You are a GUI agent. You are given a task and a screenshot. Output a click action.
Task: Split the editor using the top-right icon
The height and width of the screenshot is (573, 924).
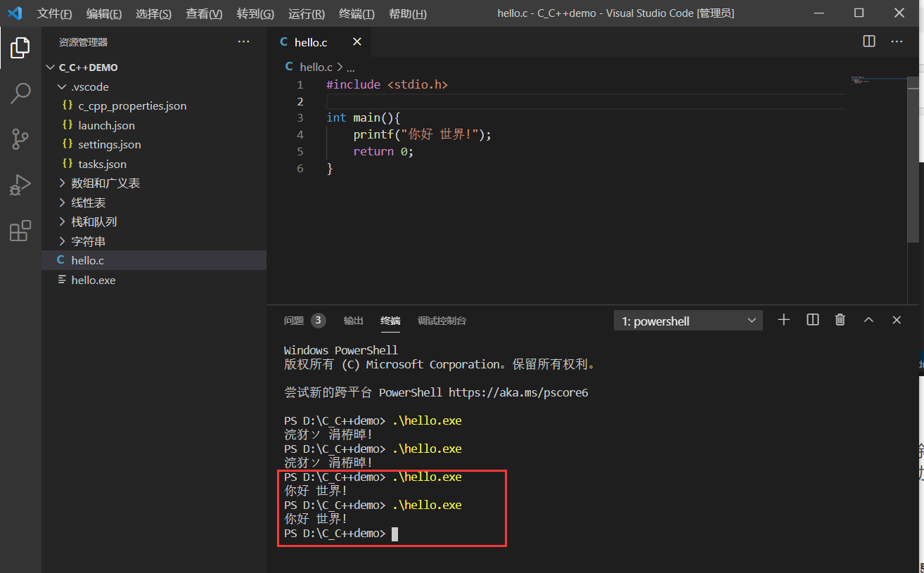point(868,41)
